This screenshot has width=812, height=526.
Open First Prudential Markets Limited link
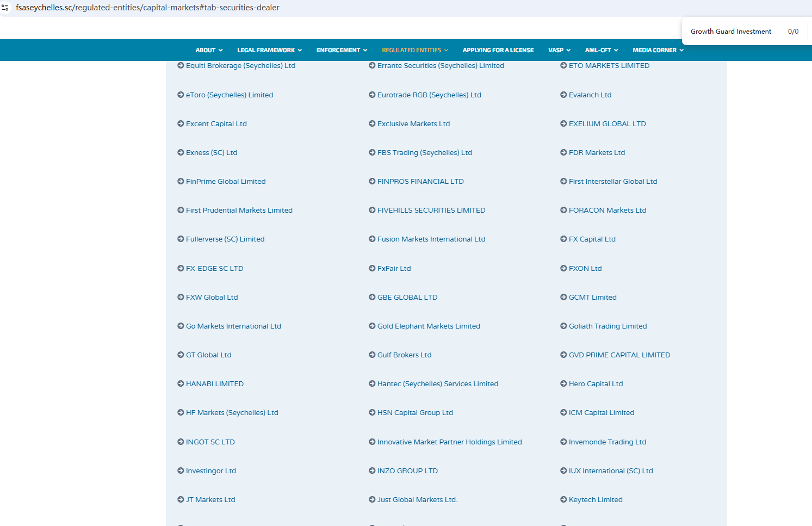(x=239, y=210)
